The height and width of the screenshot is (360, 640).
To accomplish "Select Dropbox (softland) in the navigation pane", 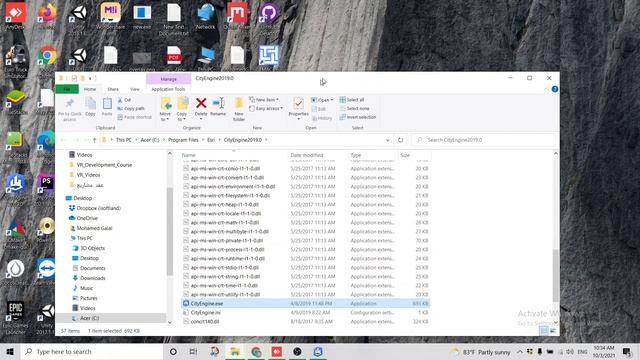I will point(99,208).
